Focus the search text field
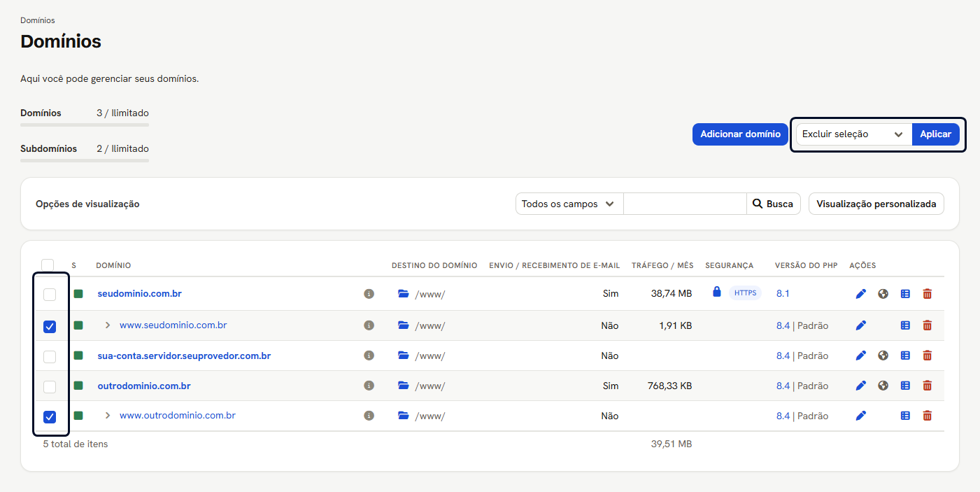980x492 pixels. click(x=686, y=204)
